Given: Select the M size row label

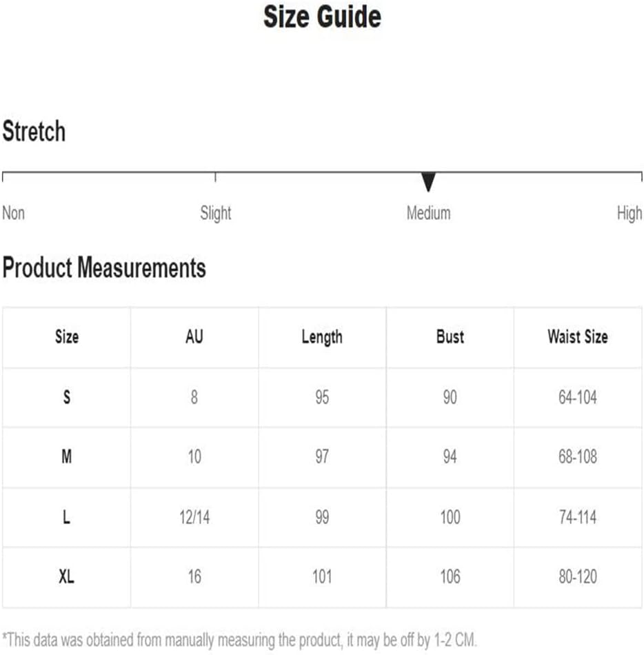Looking at the screenshot, I should tap(67, 456).
